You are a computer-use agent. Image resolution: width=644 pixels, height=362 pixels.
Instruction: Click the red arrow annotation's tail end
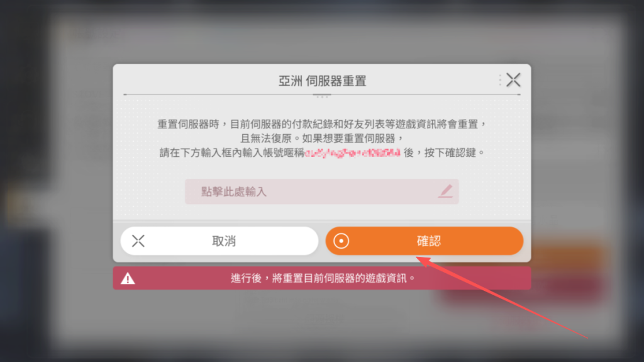coord(587,338)
